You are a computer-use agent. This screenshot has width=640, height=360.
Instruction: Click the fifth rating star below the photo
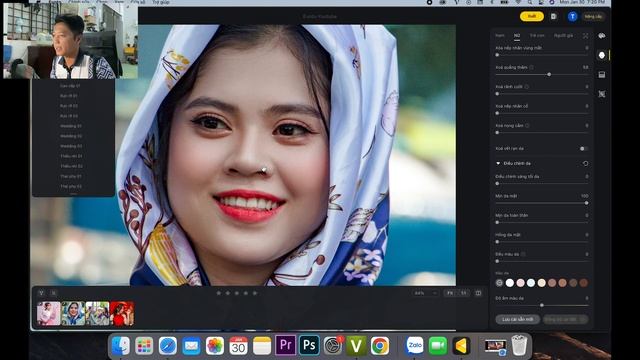point(255,293)
